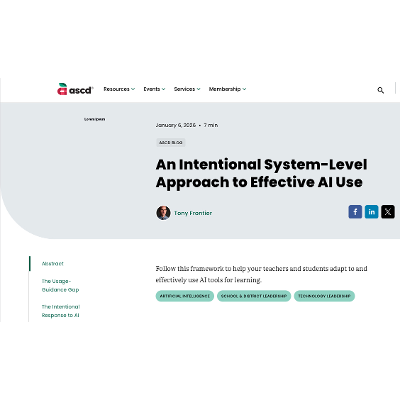Click the 7 min read time
This screenshot has width=400, height=400.
pos(211,125)
